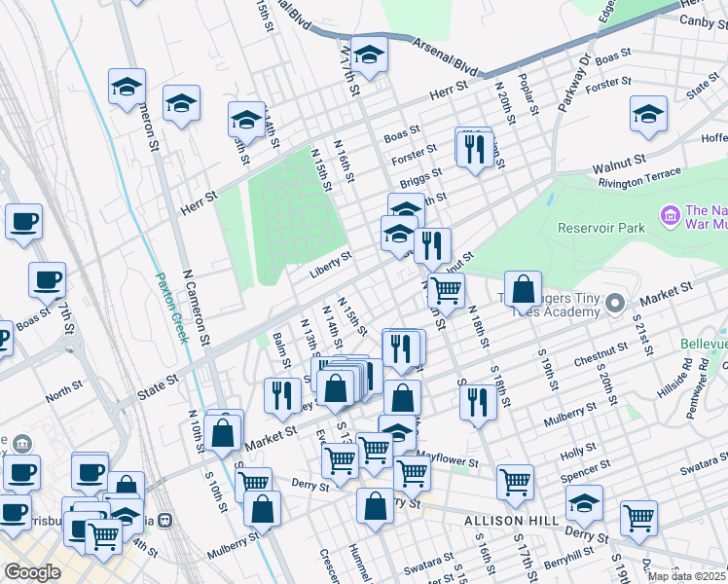Click the grocery cart marker near Spencer St
Screen dimensions: 728x584
[516, 485]
